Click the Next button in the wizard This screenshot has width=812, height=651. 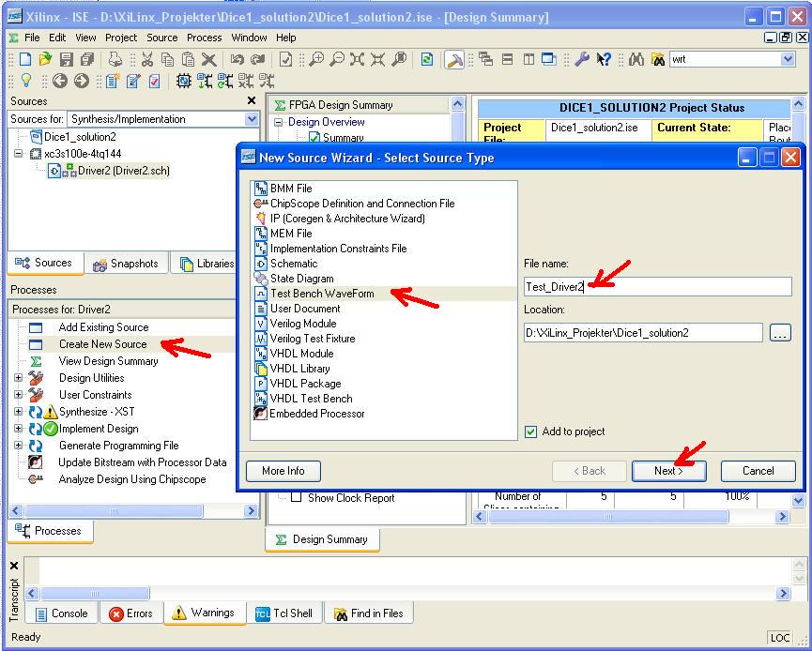coord(668,471)
